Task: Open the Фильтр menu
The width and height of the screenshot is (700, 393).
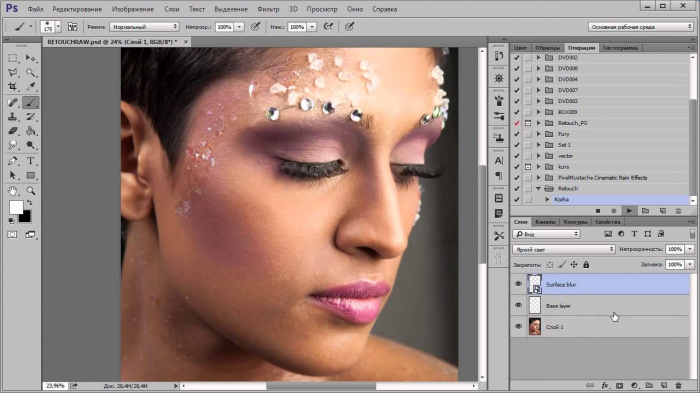Action: (268, 9)
